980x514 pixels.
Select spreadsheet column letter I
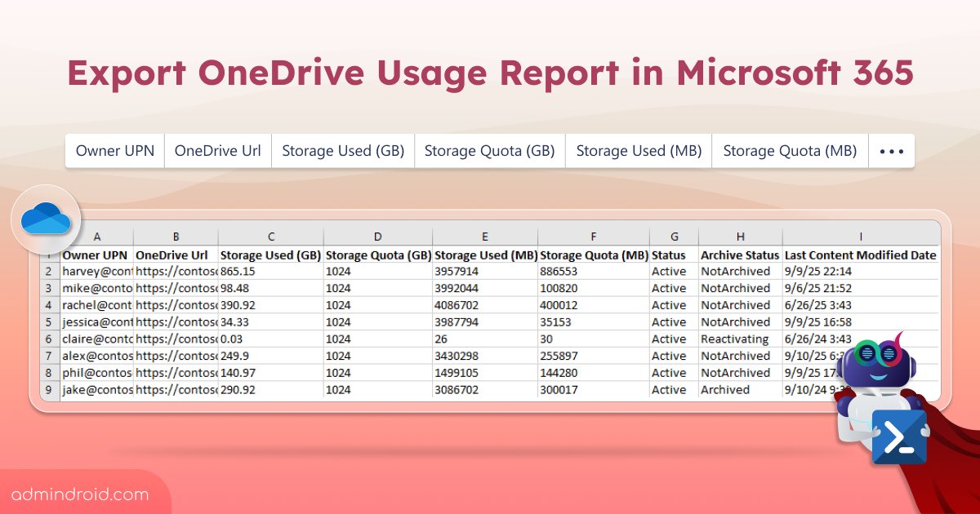[x=860, y=237]
